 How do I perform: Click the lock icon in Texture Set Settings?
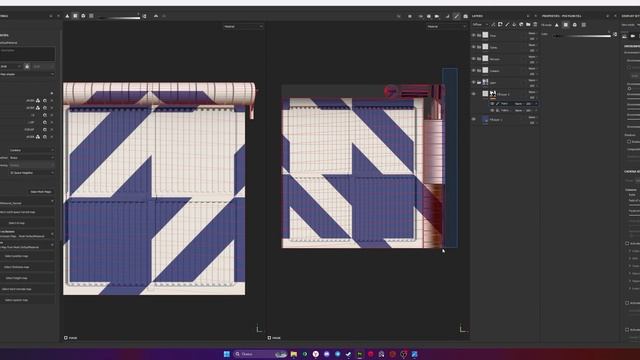point(27,66)
